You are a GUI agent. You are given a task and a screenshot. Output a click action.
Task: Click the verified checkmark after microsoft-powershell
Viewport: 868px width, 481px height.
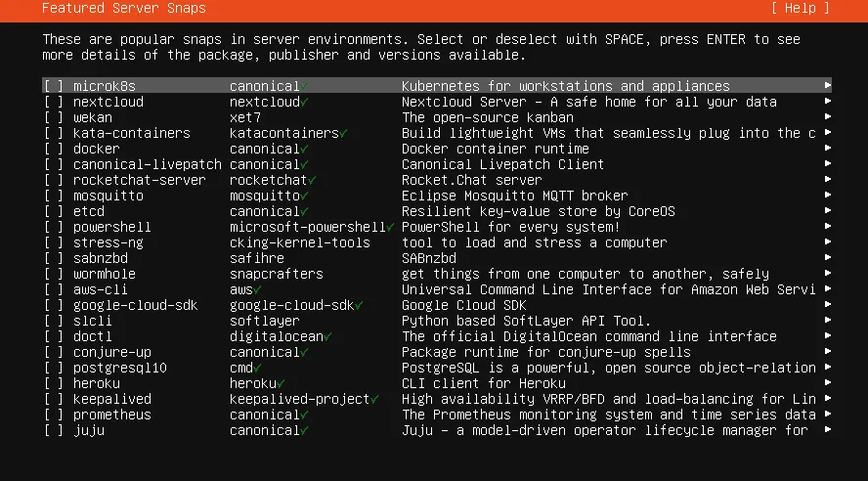tap(391, 227)
